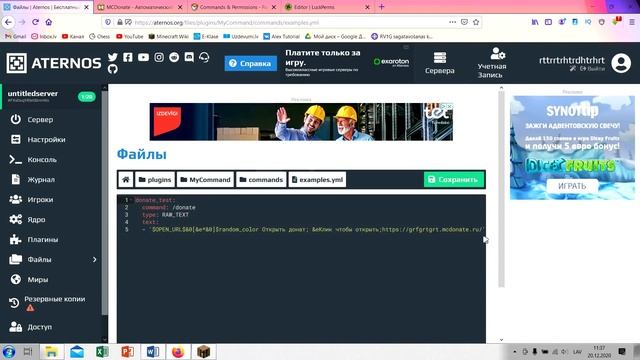The image size is (640, 360).
Task: Click the '/donate' command value in editor
Action: click(184, 207)
